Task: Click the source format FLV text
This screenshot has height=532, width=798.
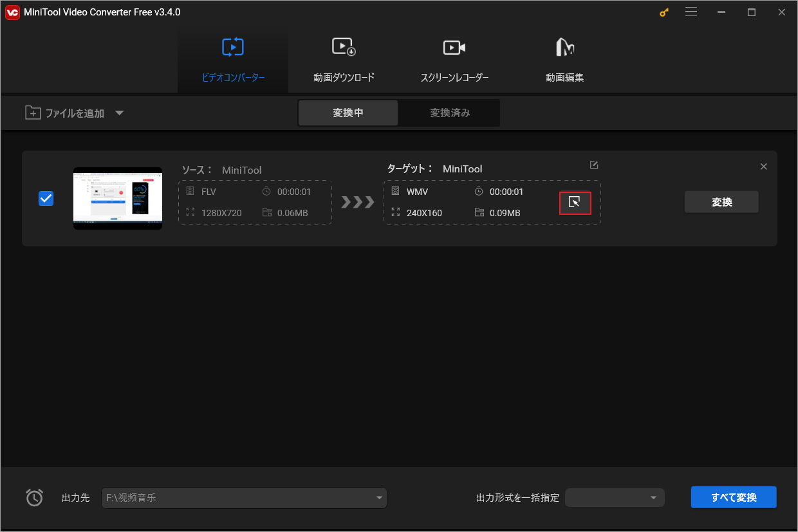Action: point(209,192)
